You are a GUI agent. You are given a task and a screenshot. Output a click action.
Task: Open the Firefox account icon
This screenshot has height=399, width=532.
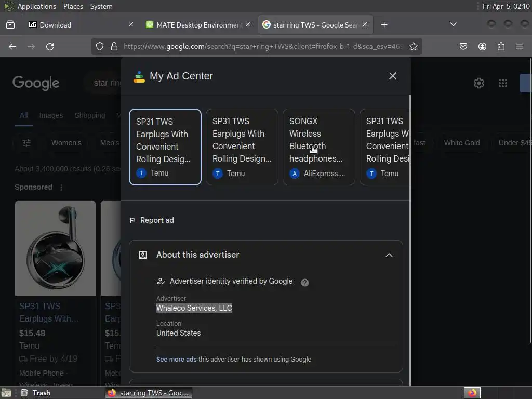tap(482, 46)
